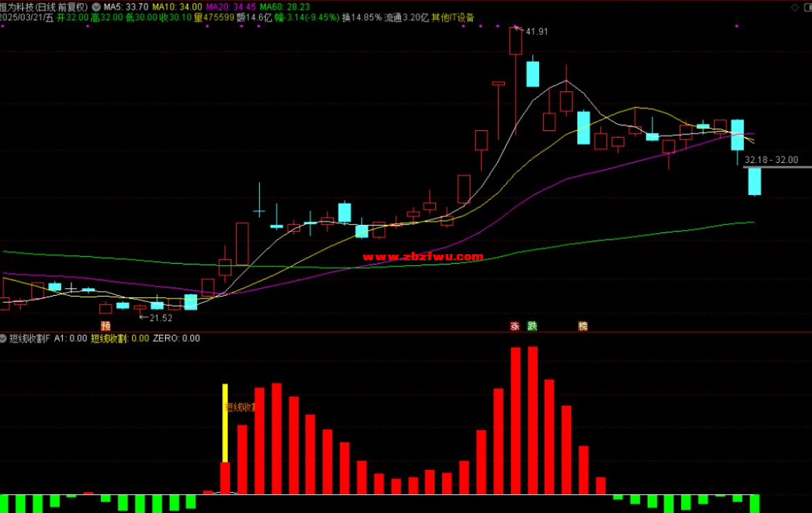Click the green 跌 marker icon
The width and height of the screenshot is (812, 513).
point(532,326)
